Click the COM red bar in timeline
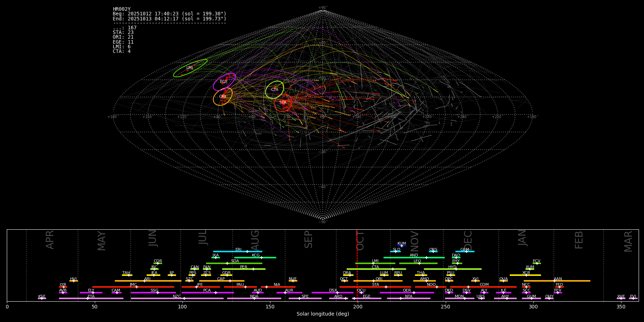Screen dimensions: 644x322 click(484, 287)
